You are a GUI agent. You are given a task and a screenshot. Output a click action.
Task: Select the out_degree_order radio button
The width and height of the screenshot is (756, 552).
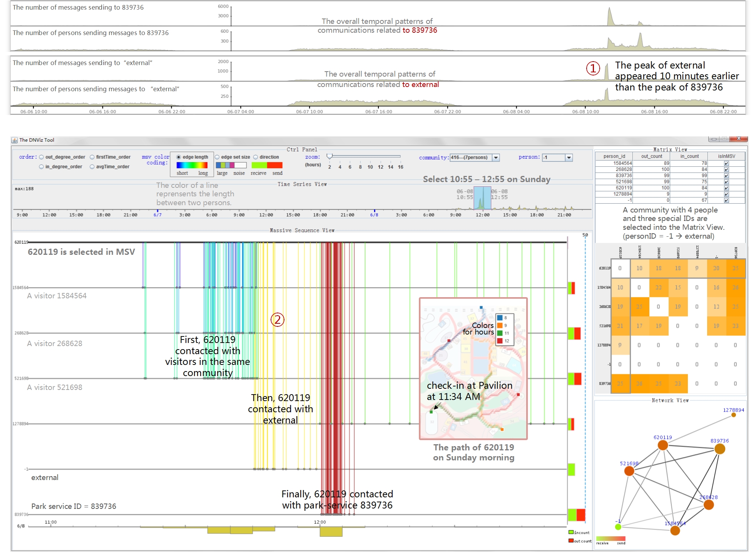(x=42, y=157)
